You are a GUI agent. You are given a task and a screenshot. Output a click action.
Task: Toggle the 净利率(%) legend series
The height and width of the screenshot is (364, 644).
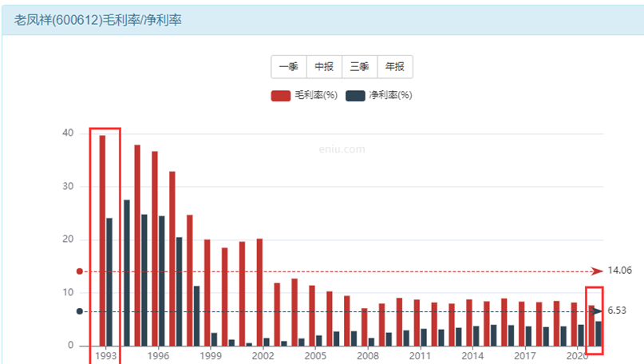coord(379,95)
